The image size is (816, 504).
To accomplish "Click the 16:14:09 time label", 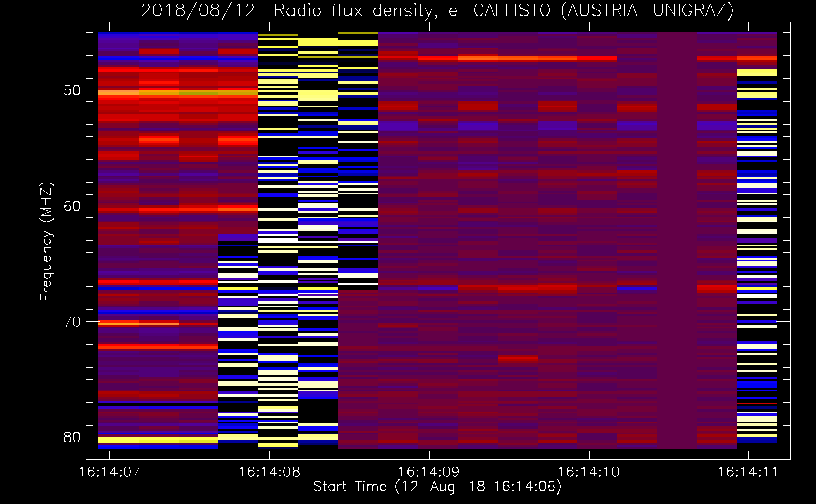I will (x=429, y=472).
